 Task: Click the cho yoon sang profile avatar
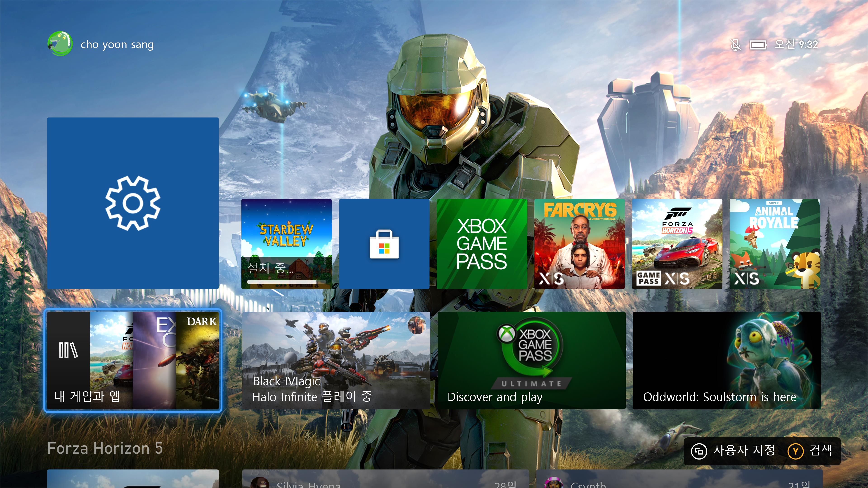[x=60, y=44]
